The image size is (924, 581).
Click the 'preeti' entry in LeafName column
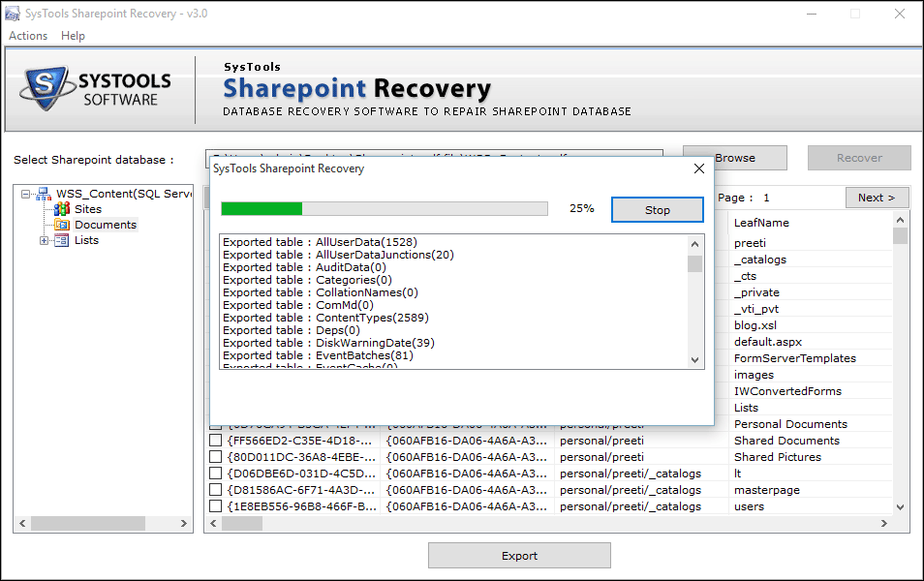[750, 243]
